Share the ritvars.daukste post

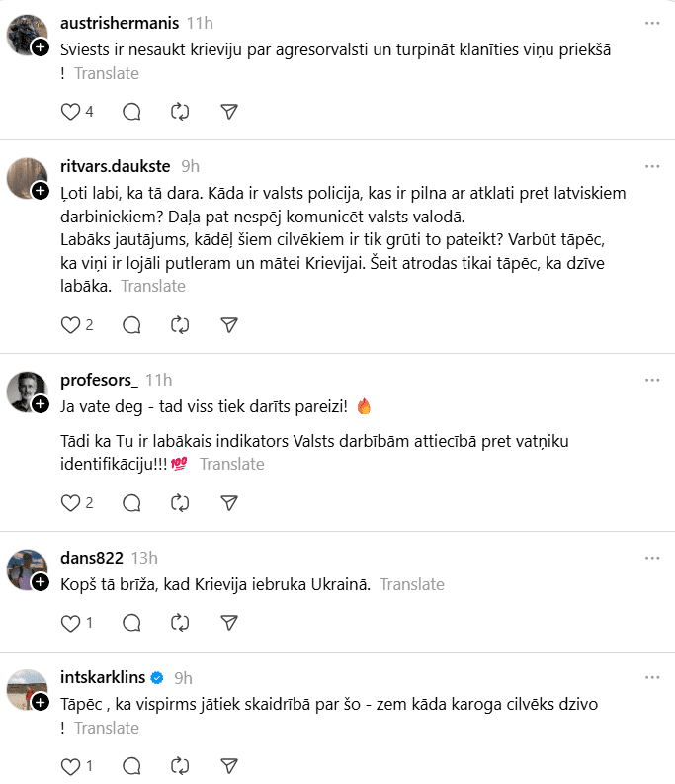point(229,324)
